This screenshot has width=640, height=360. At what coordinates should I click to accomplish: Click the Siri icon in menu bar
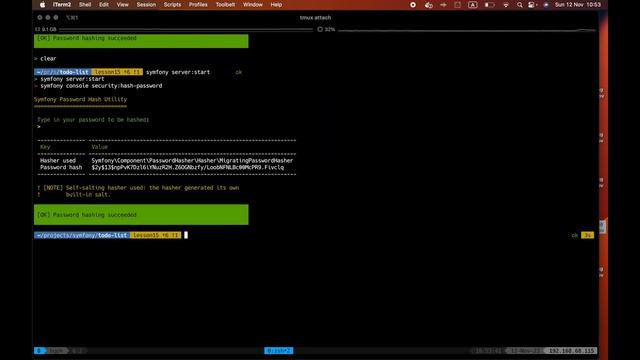tap(546, 5)
